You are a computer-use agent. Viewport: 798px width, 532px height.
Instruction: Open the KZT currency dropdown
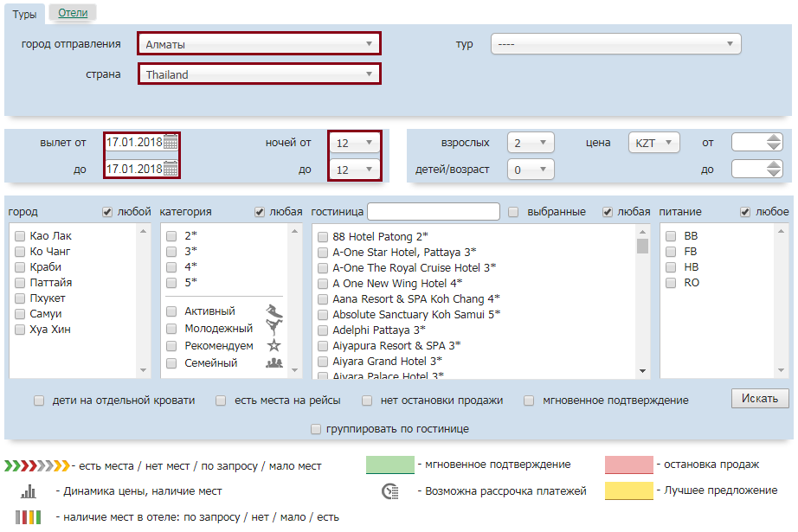(x=653, y=143)
